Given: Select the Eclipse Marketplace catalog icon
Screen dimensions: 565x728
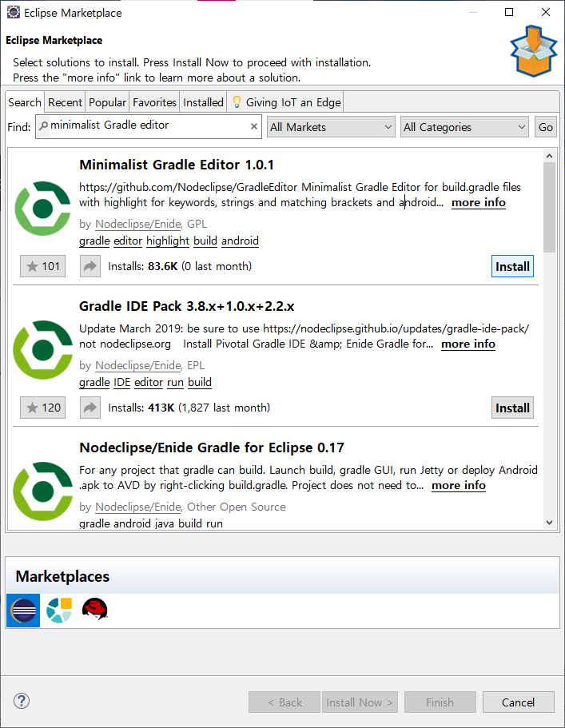Looking at the screenshot, I should click(23, 610).
